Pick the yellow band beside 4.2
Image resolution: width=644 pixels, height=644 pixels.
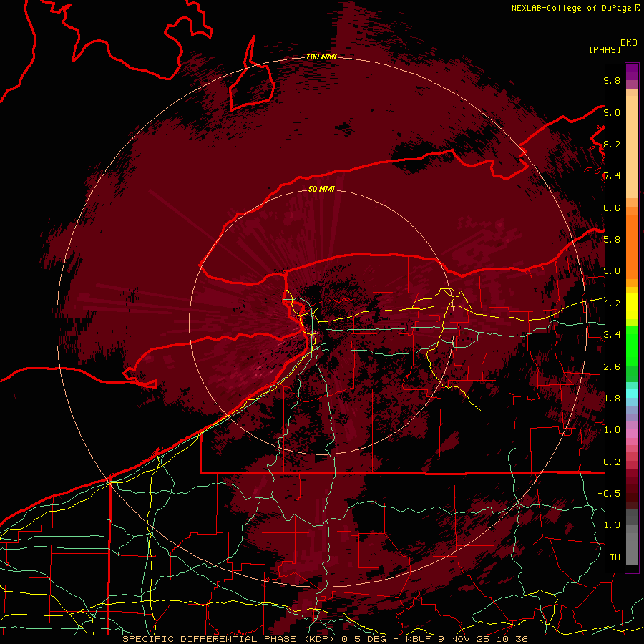pyautogui.click(x=632, y=306)
